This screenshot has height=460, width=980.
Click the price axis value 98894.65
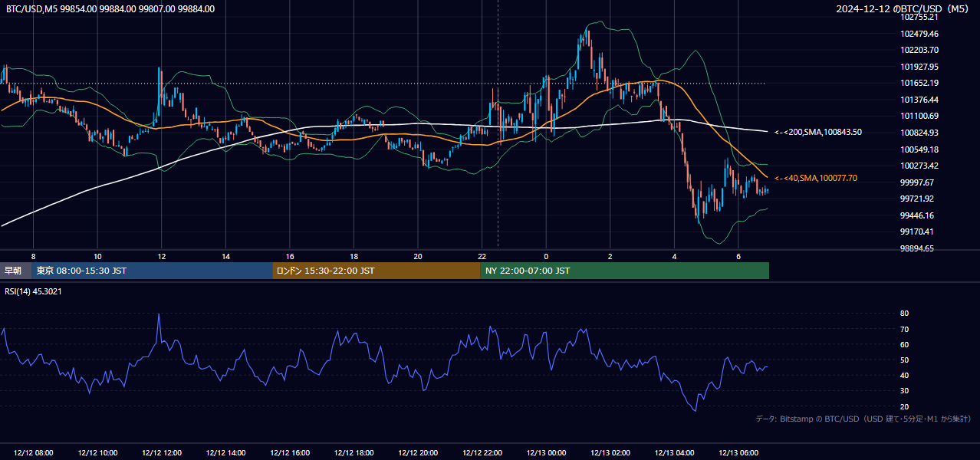[917, 248]
